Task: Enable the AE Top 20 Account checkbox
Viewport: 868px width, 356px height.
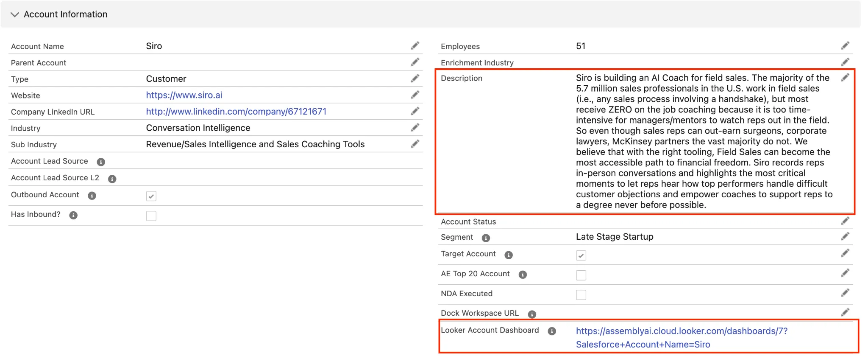Action: click(581, 275)
